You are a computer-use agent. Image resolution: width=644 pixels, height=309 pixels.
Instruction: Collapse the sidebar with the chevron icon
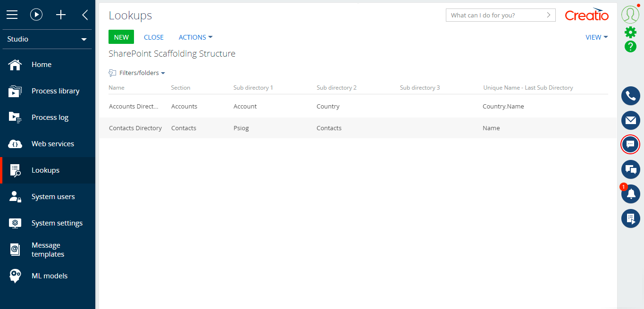[85, 15]
